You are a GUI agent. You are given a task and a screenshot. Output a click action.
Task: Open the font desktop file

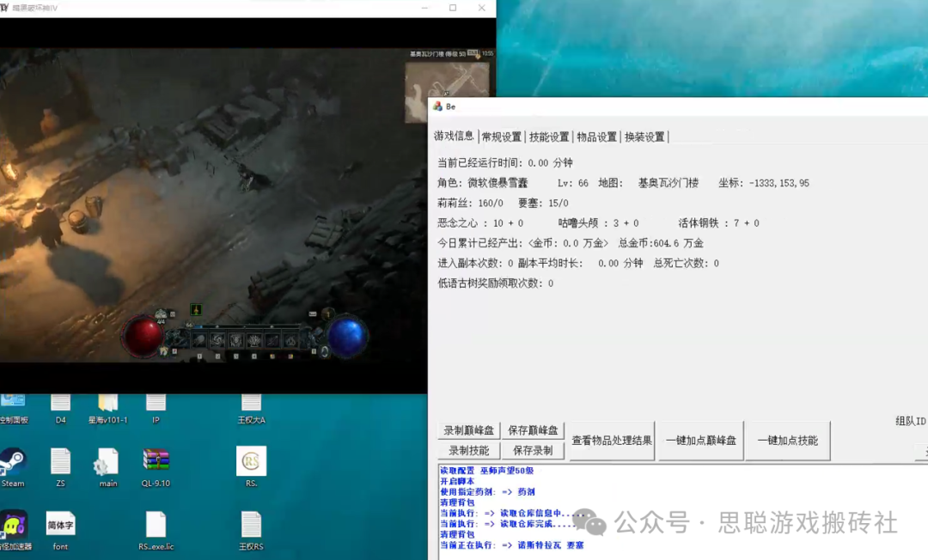[x=60, y=524]
